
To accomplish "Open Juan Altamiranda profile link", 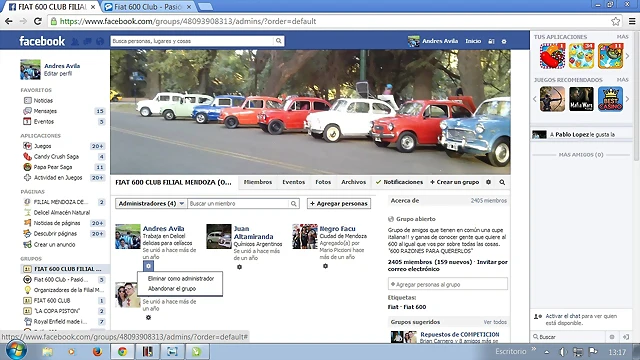I will point(253,232).
